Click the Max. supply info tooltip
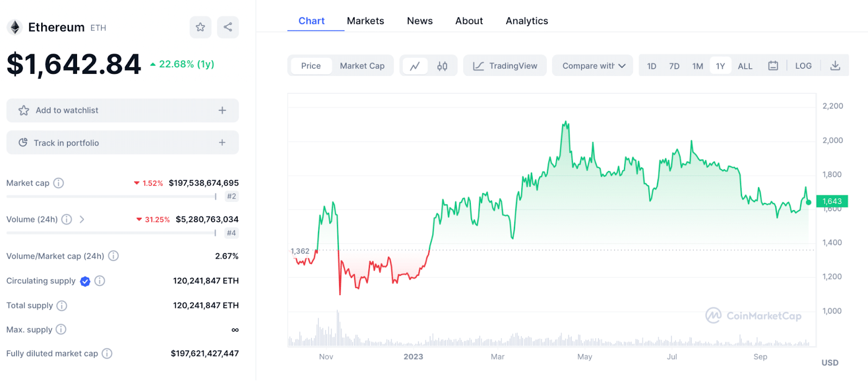The height and width of the screenshot is (381, 868). point(60,329)
